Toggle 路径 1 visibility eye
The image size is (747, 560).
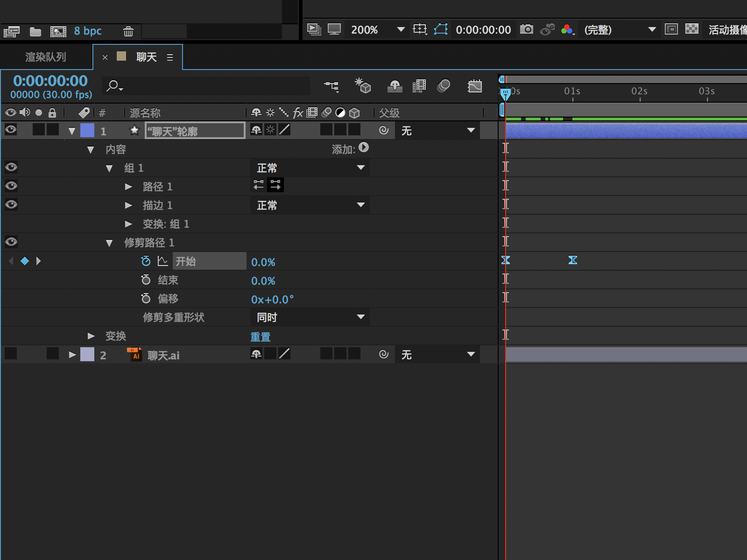point(11,186)
